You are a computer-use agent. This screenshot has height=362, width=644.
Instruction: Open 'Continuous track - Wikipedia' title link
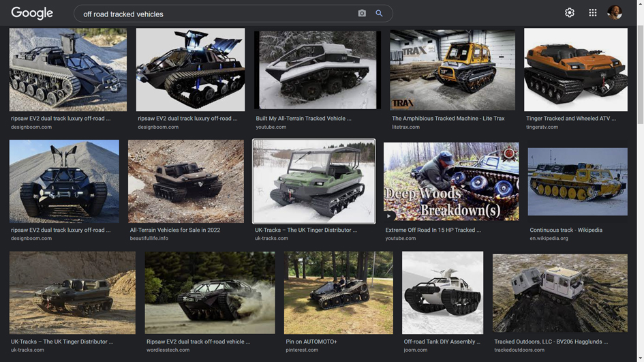point(566,230)
